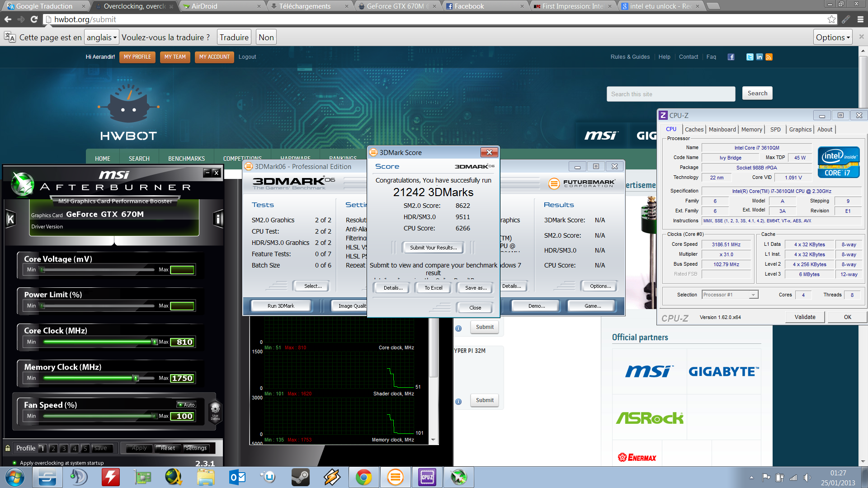This screenshot has width=868, height=488.
Task: Switch to CPU-Z SPD tab
Action: pos(775,129)
